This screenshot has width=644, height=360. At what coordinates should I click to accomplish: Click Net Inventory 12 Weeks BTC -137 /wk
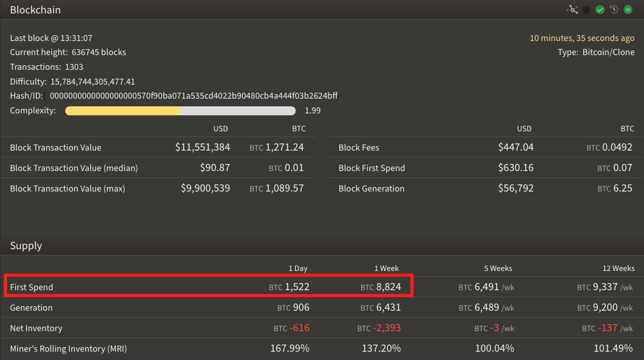[608, 328]
